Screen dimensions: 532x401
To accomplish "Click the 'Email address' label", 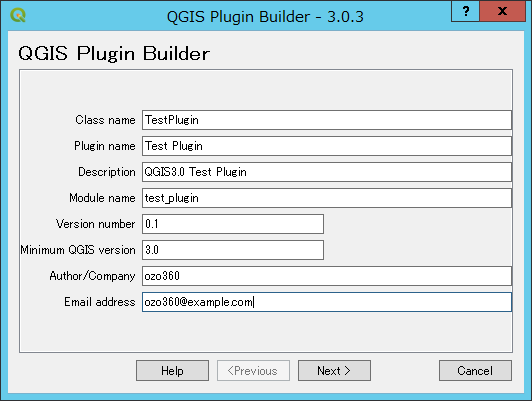I will 99,302.
